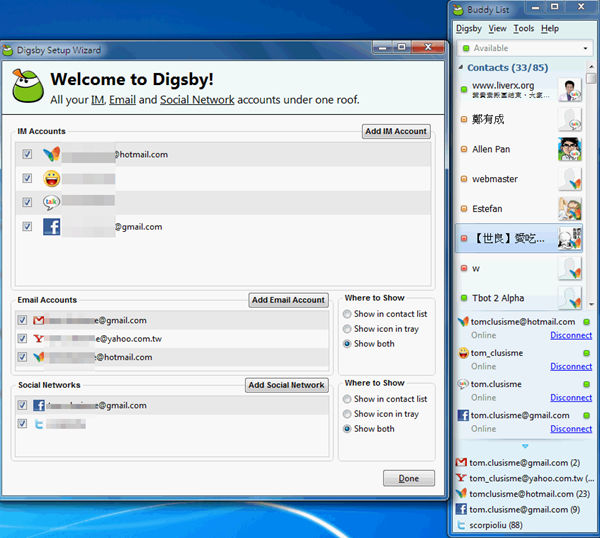Screen dimensions: 600x538
Task: Uncheck the hotmail.com IM account checkbox
Action: [x=27, y=155]
